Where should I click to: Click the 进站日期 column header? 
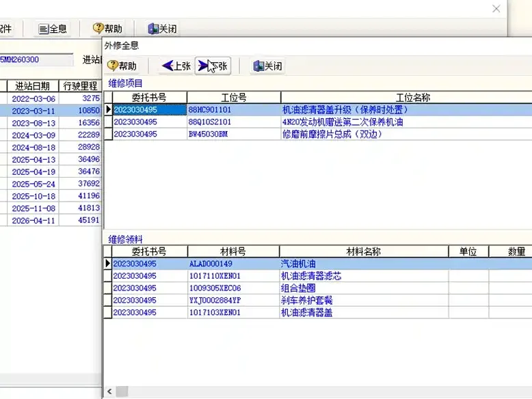coord(33,86)
